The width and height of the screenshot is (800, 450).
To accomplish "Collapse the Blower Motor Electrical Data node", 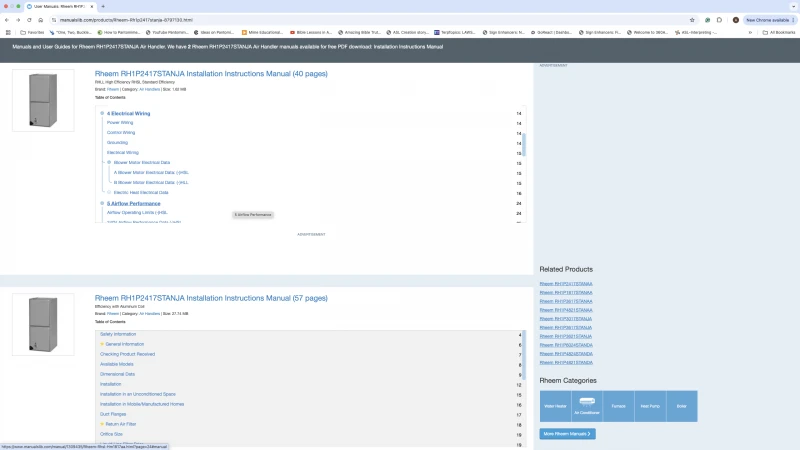I will [x=109, y=162].
